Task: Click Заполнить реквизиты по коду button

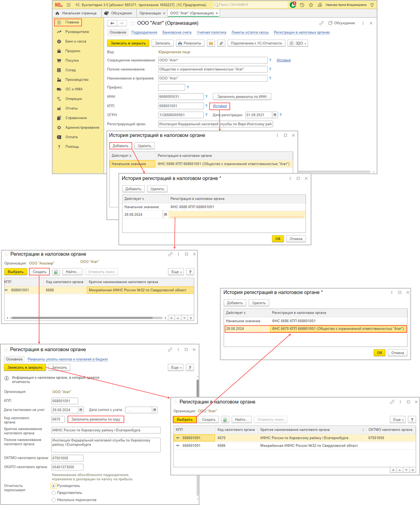Action: click(96, 420)
